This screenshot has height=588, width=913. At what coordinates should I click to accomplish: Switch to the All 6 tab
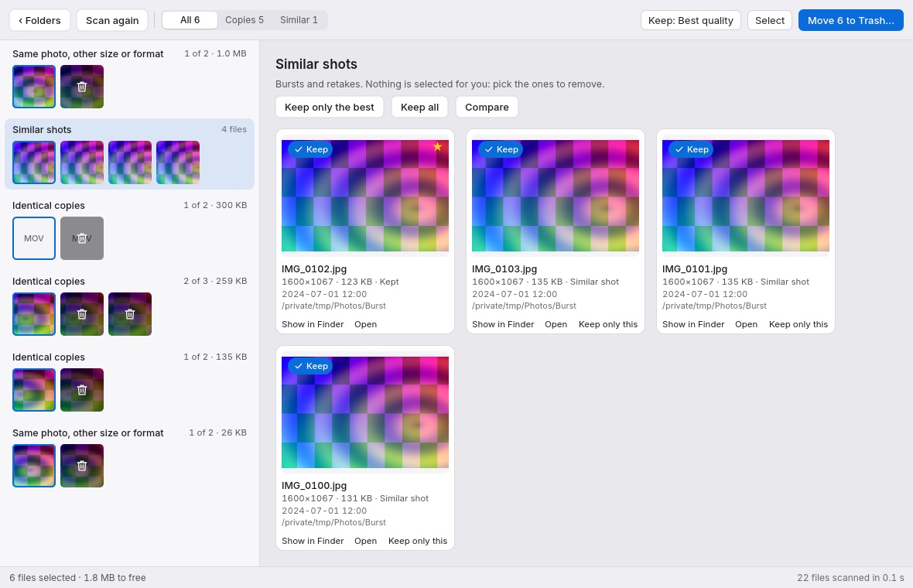point(190,20)
